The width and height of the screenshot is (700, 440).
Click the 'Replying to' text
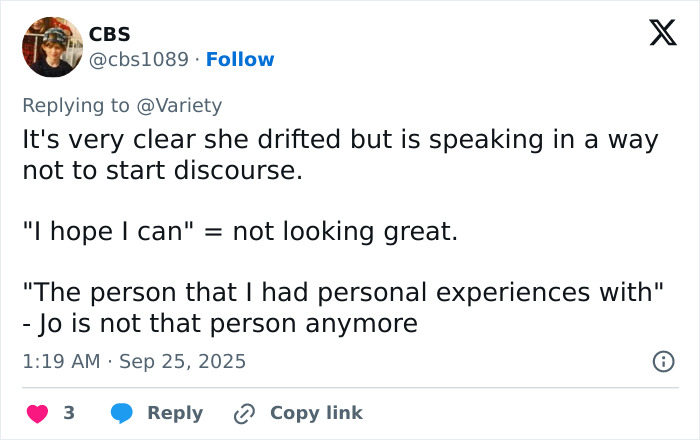tap(78, 105)
